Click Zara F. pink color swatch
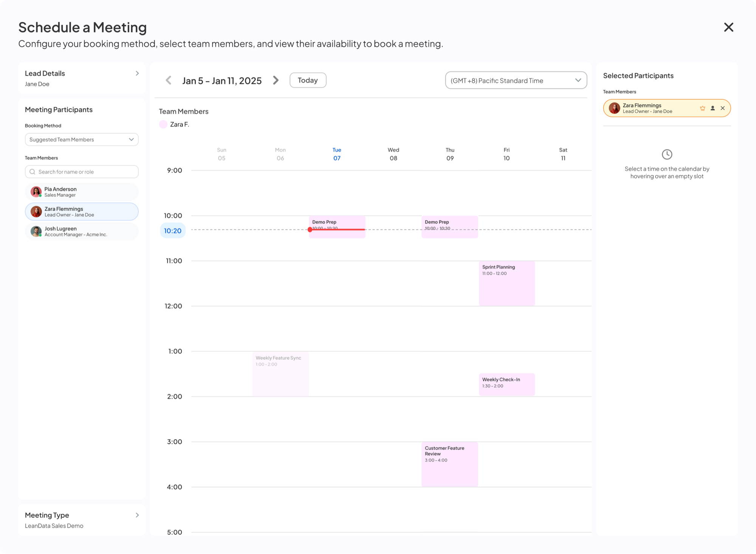 pyautogui.click(x=163, y=124)
